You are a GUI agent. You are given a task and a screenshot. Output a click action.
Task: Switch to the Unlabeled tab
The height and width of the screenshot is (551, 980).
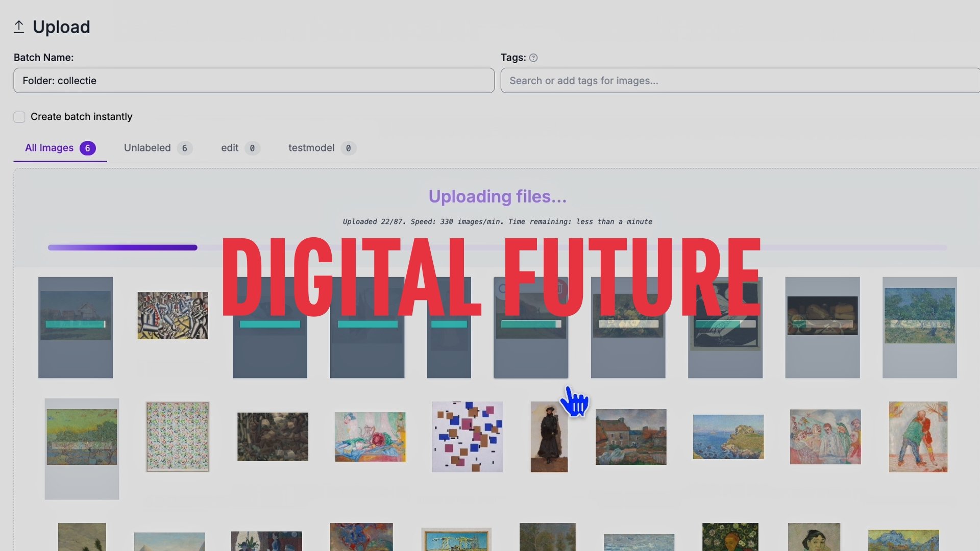(158, 148)
